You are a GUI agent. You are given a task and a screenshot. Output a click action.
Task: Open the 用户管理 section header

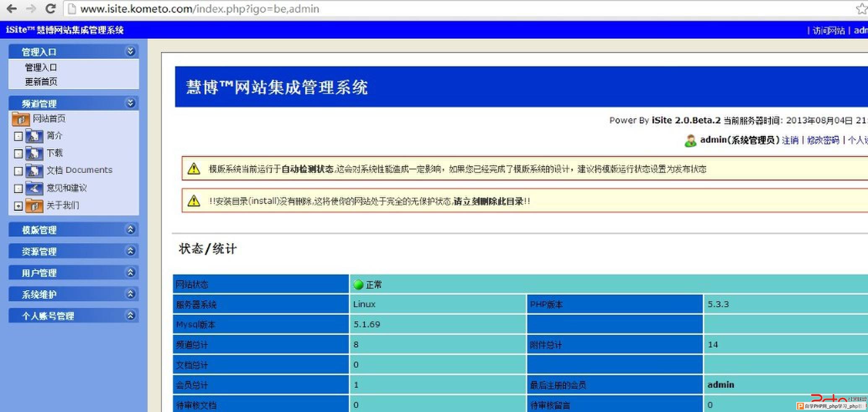(74, 273)
